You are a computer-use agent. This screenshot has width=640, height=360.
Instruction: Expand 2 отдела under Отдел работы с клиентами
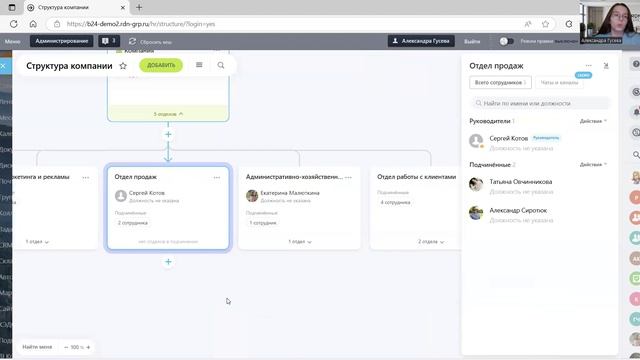point(431,242)
